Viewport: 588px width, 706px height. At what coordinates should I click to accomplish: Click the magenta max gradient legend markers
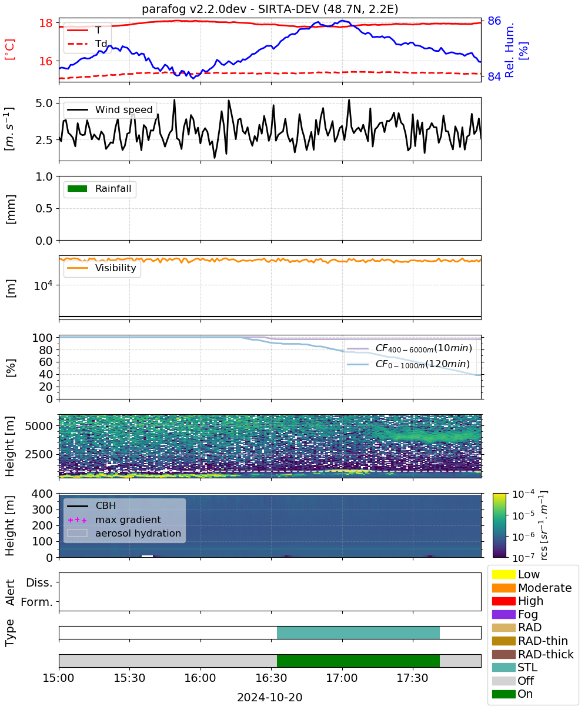(x=78, y=520)
